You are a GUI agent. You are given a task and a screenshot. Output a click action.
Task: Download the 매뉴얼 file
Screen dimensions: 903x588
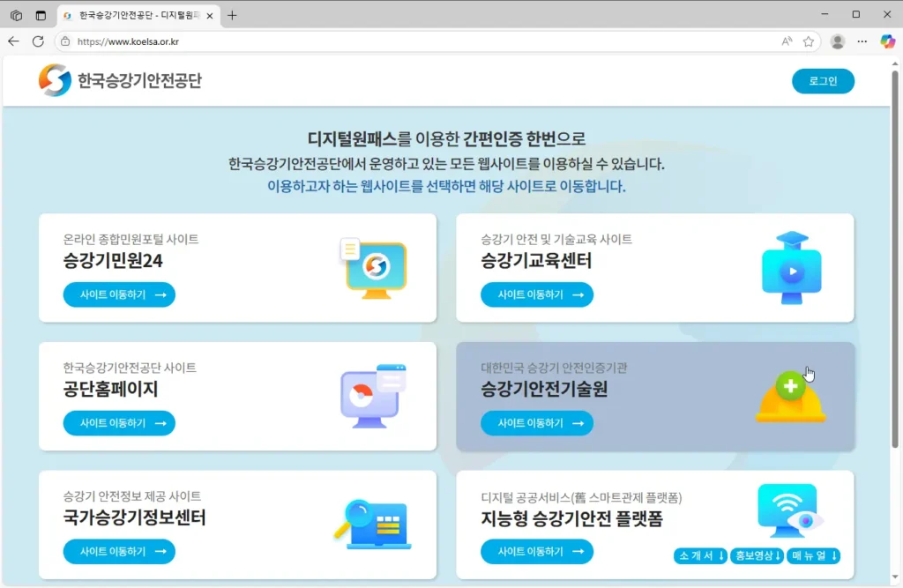coord(813,555)
